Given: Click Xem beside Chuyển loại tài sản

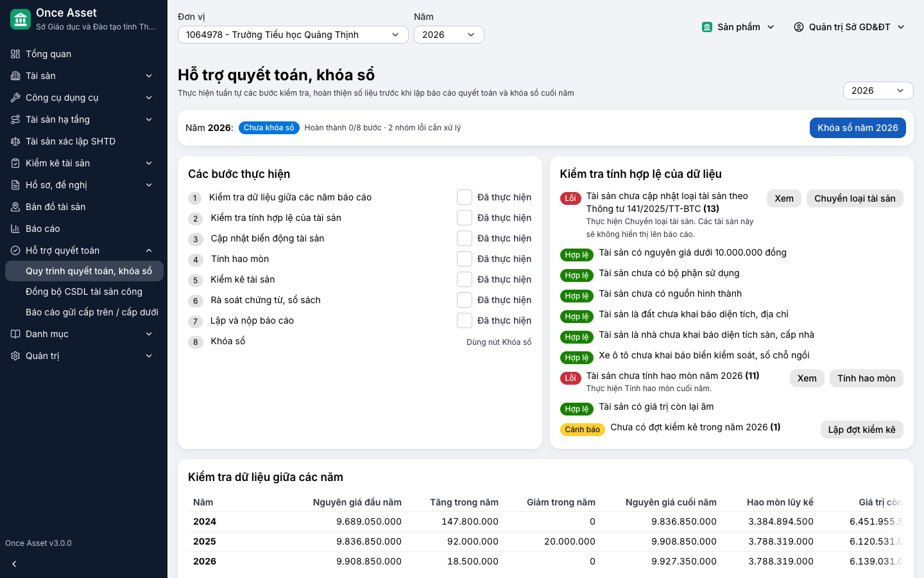Looking at the screenshot, I should click(784, 198).
